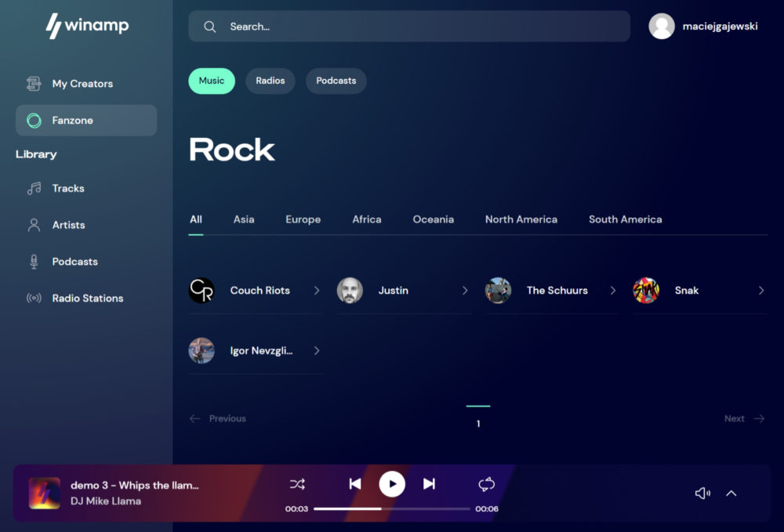Select the Music filter pill
This screenshot has height=532, width=784.
212,81
